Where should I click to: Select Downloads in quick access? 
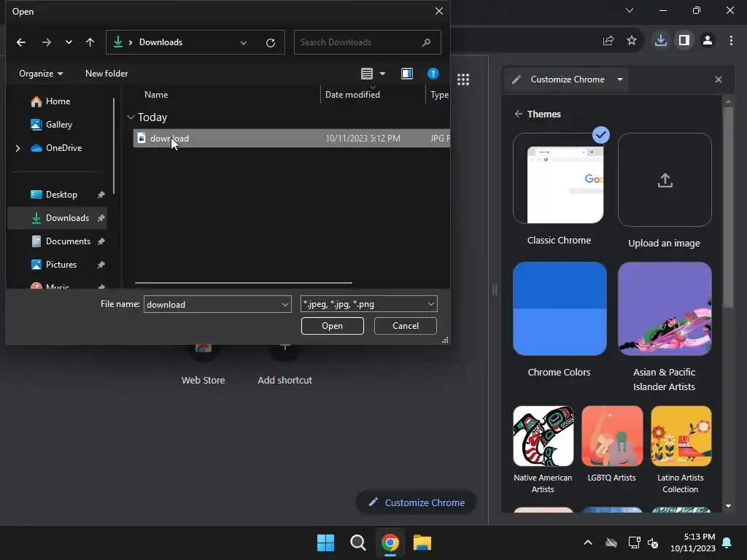60,217
